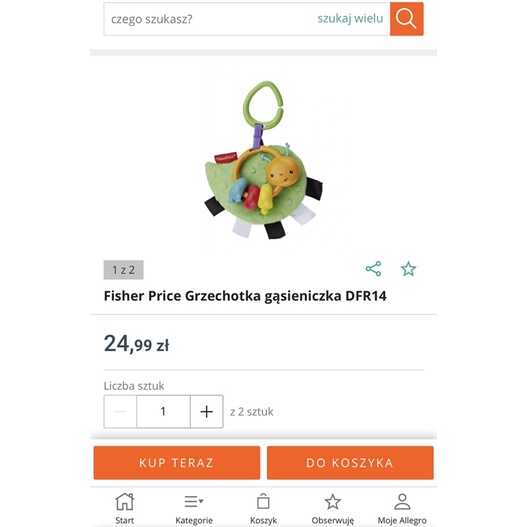Open the Start home tab

pos(125,509)
